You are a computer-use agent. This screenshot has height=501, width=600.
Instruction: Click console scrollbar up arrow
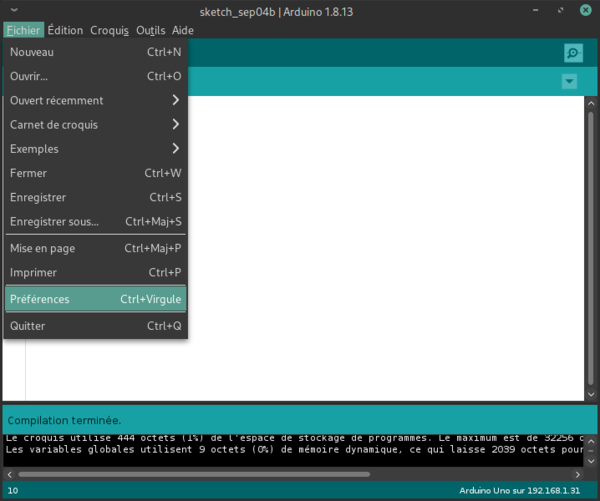pos(591,442)
